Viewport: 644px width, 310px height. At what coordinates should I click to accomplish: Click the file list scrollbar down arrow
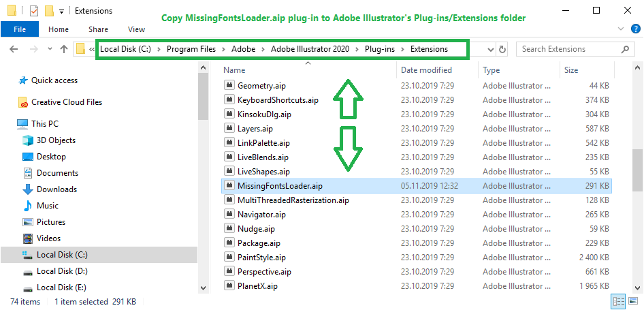click(637, 288)
